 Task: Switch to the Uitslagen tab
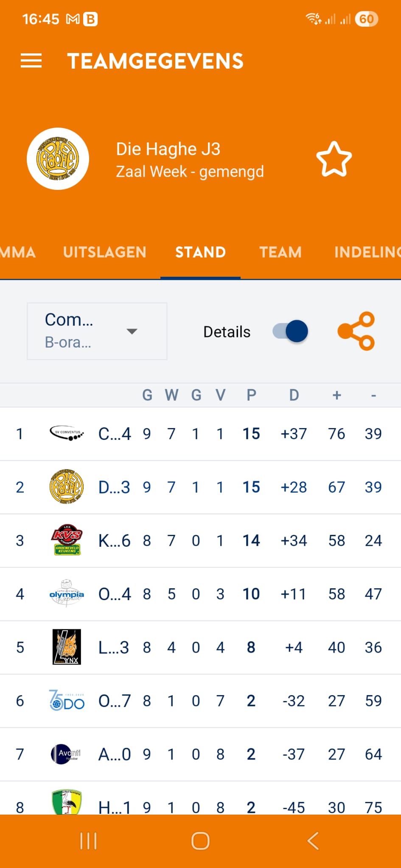tap(105, 252)
